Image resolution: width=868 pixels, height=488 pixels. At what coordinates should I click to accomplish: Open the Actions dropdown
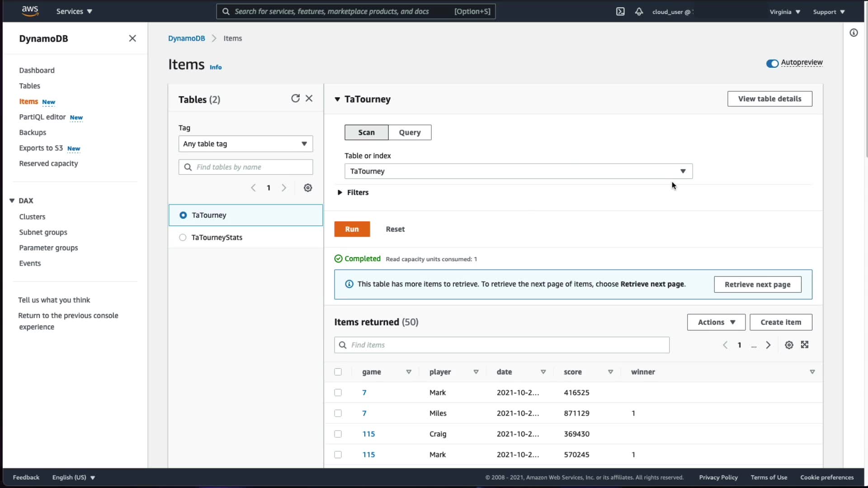pyautogui.click(x=716, y=322)
